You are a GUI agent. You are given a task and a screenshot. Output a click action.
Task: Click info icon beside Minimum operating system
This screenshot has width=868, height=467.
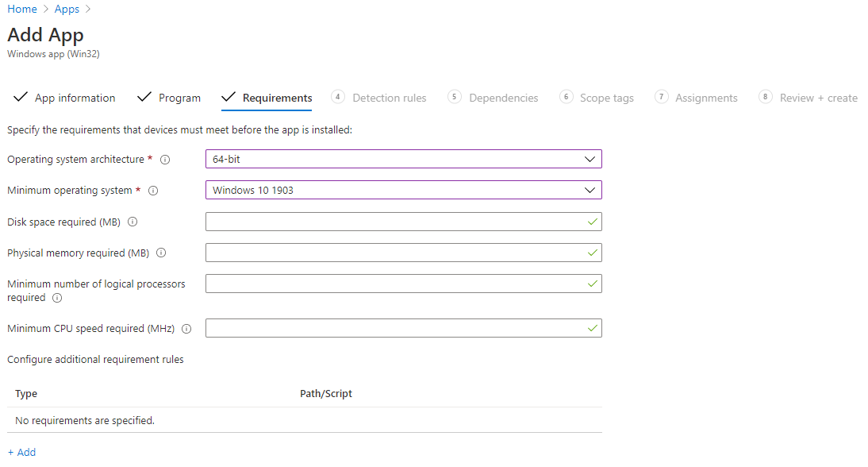(x=153, y=191)
